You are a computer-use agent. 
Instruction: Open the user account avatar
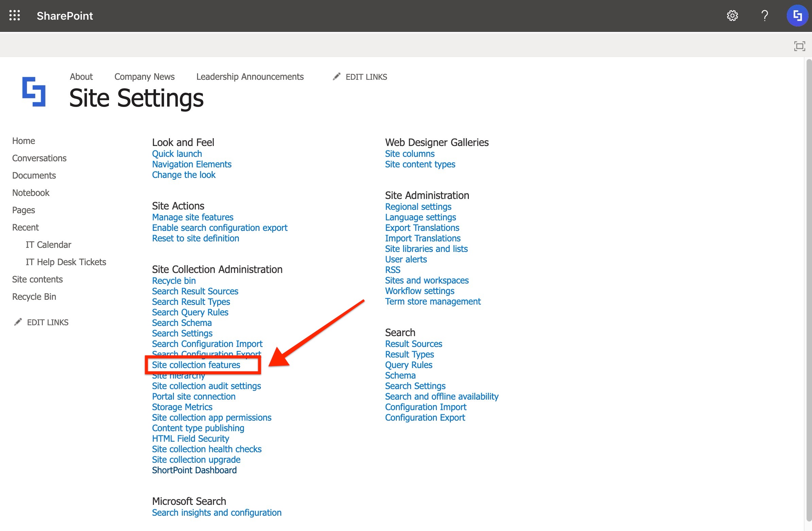tap(797, 16)
